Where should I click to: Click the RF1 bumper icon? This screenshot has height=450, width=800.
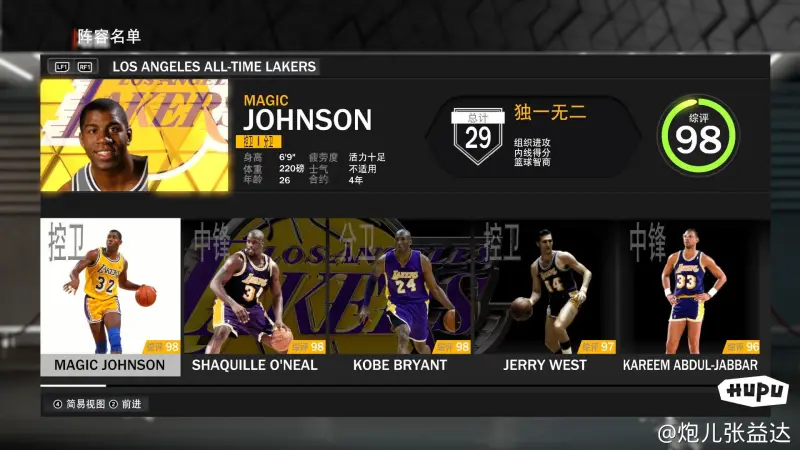(x=85, y=67)
